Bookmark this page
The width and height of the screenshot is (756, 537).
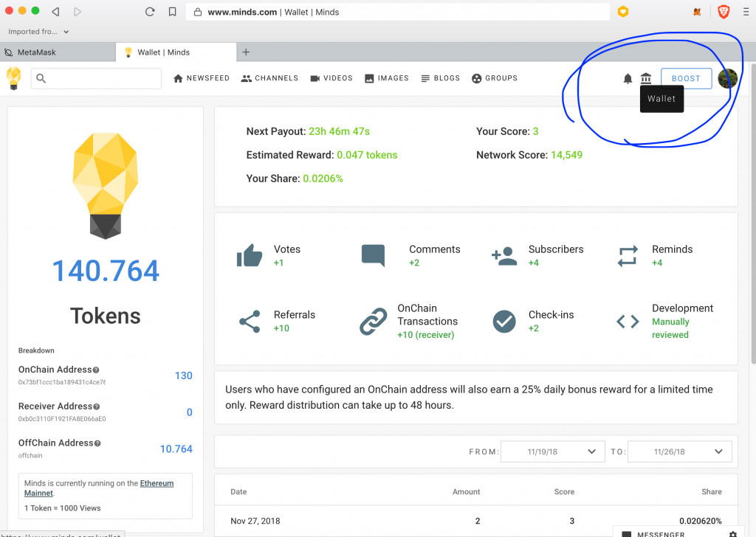[172, 12]
